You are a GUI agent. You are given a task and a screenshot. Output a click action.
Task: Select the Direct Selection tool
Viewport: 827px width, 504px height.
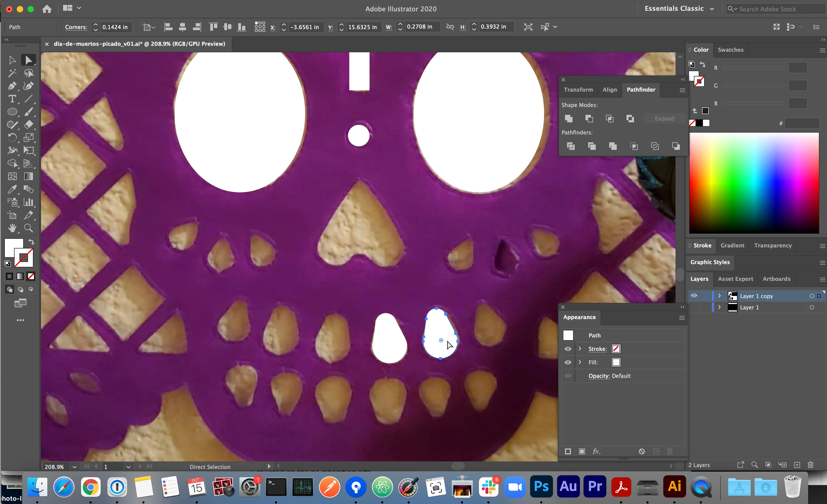29,60
